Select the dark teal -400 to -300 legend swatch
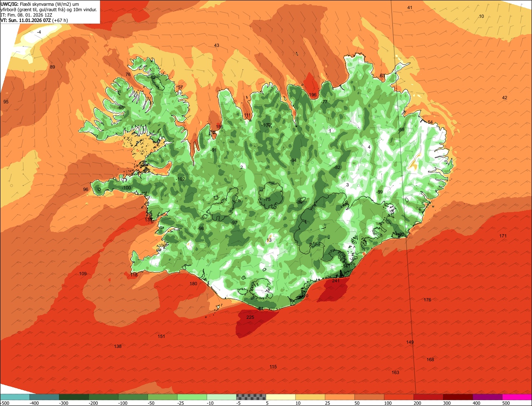 point(44,397)
